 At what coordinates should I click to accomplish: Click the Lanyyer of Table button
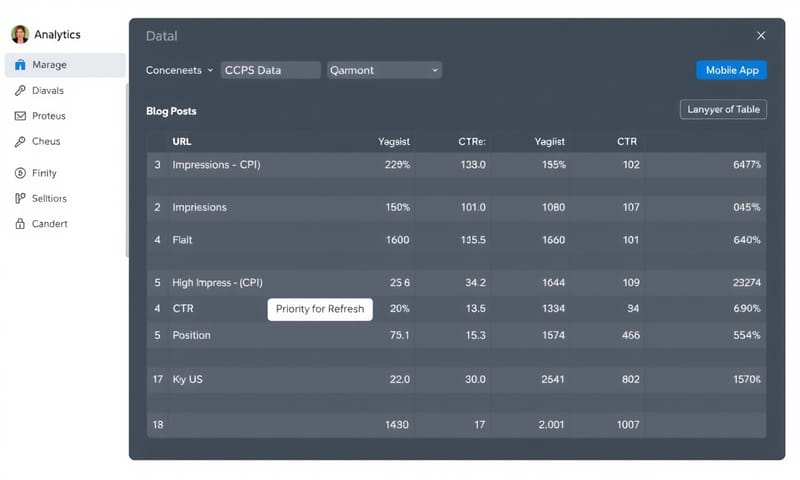(722, 110)
